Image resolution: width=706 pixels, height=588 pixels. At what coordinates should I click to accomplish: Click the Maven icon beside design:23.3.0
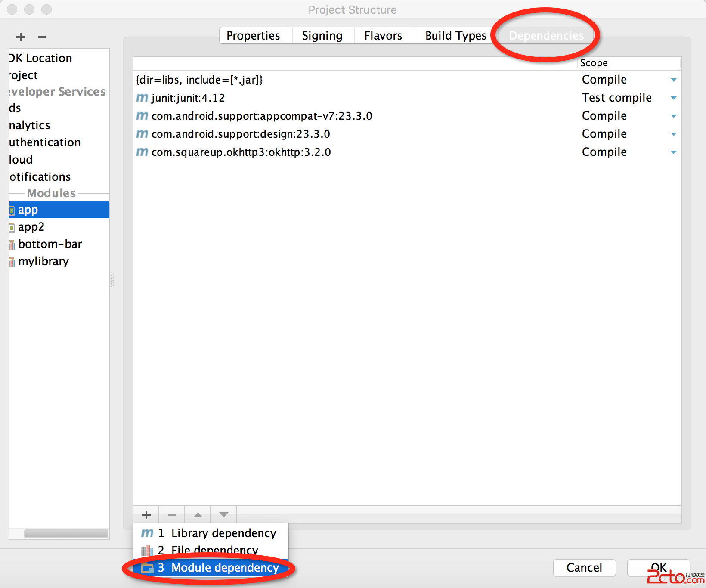(142, 134)
